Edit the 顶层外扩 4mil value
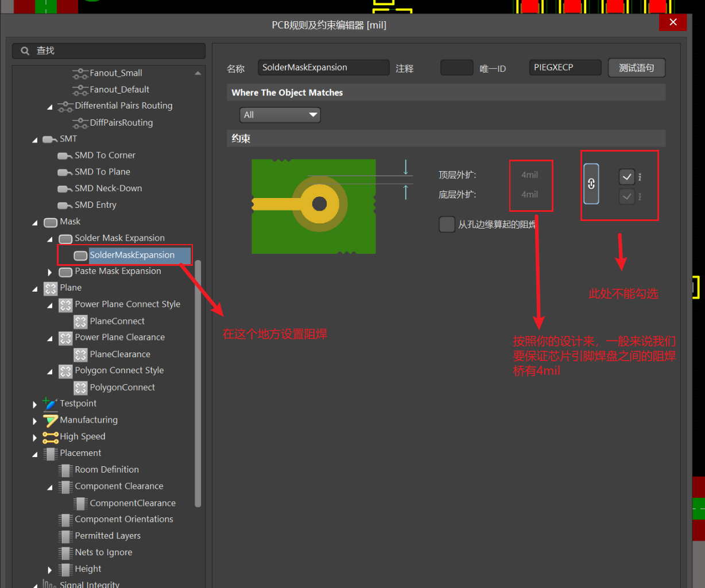The image size is (705, 588). point(529,175)
